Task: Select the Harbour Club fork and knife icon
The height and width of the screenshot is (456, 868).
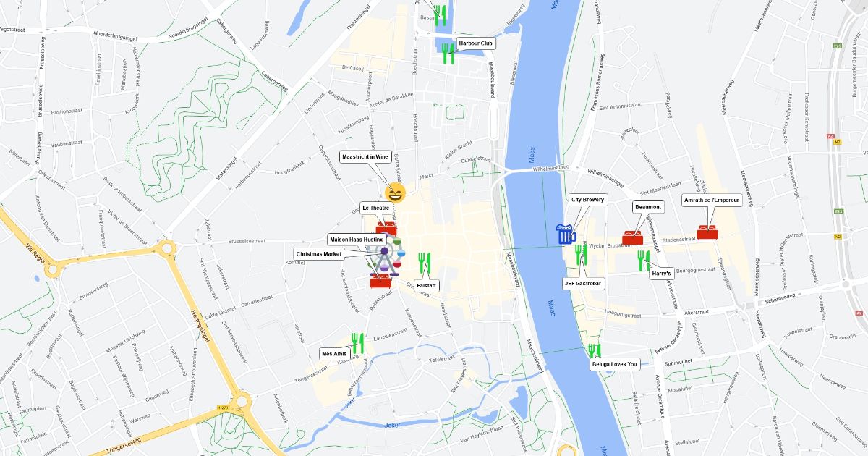Action: (448, 54)
